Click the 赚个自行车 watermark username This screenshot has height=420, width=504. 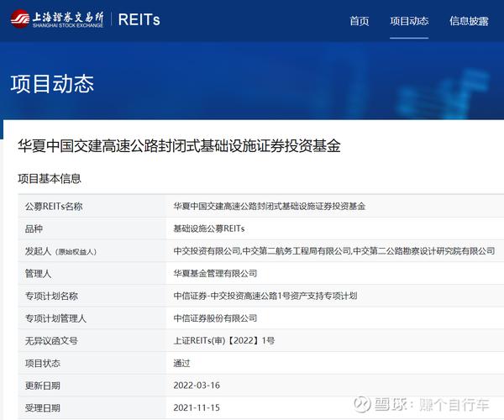(455, 405)
